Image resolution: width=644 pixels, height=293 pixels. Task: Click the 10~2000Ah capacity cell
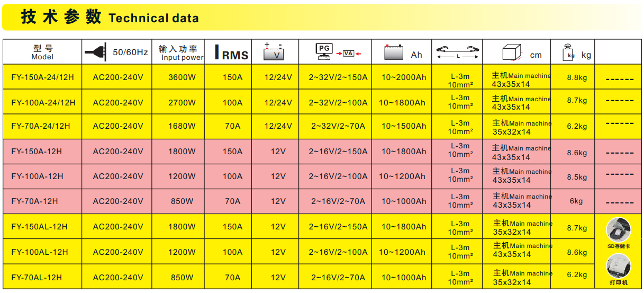[404, 77]
